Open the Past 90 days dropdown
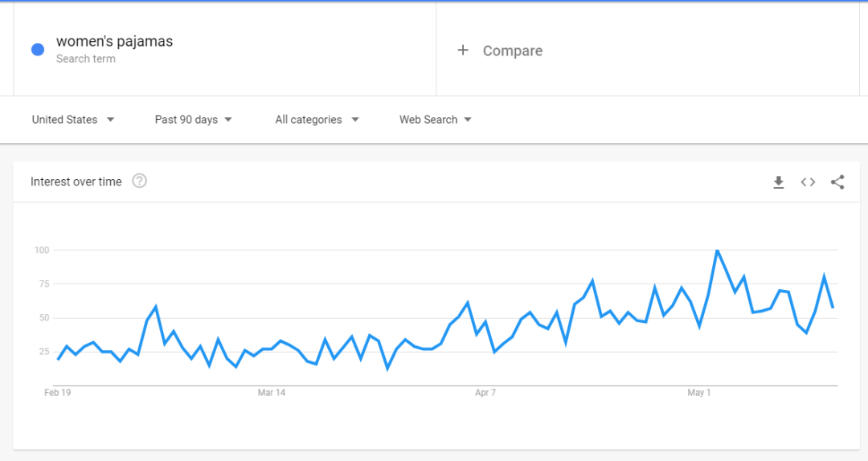 coord(193,120)
